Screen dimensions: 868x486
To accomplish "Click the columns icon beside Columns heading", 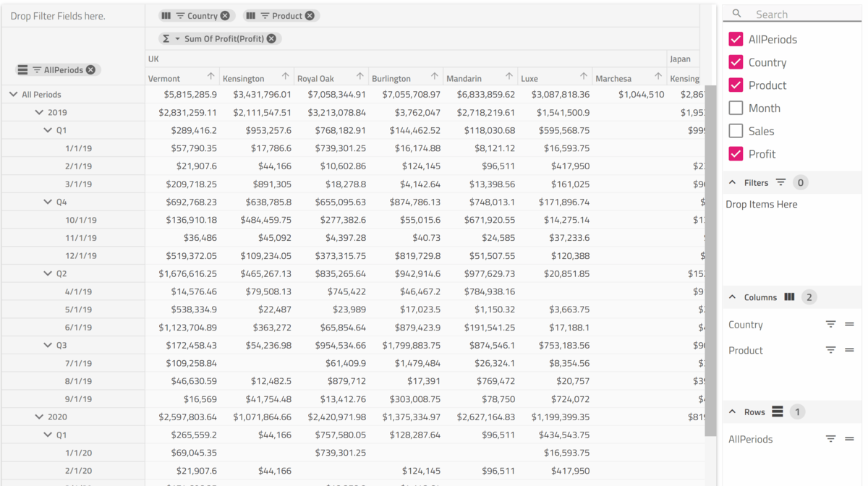I will tap(789, 297).
